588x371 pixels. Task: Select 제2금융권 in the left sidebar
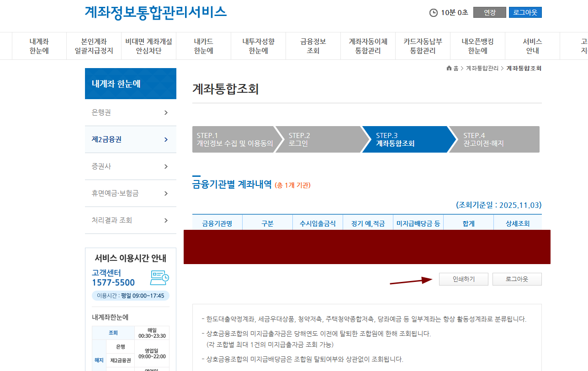click(130, 139)
